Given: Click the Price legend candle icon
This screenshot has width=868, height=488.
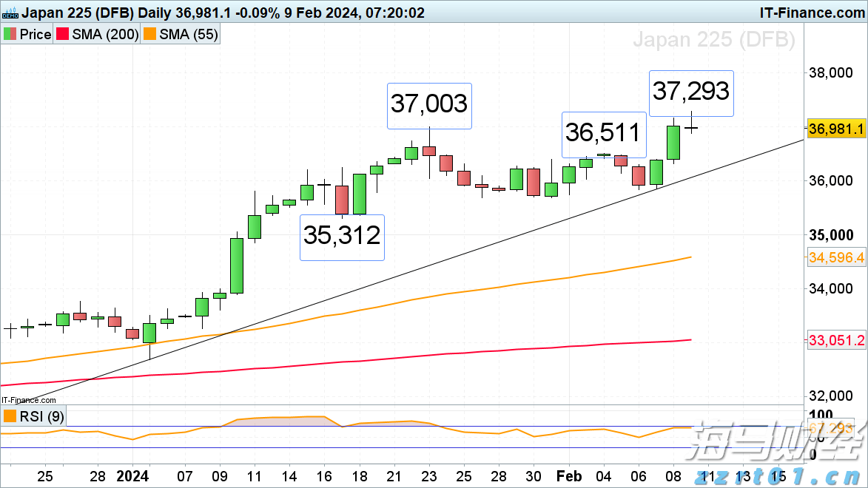Looking at the screenshot, I should (10, 34).
